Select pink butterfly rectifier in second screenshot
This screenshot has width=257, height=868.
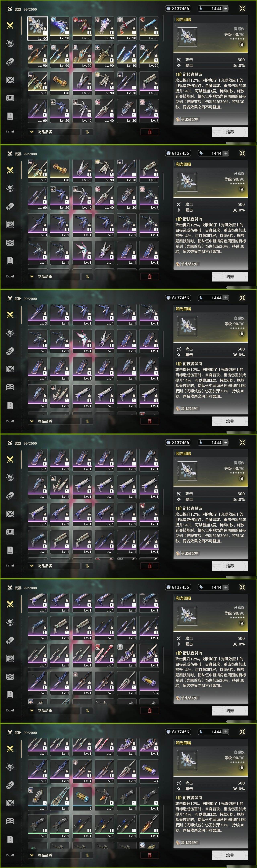(82, 253)
